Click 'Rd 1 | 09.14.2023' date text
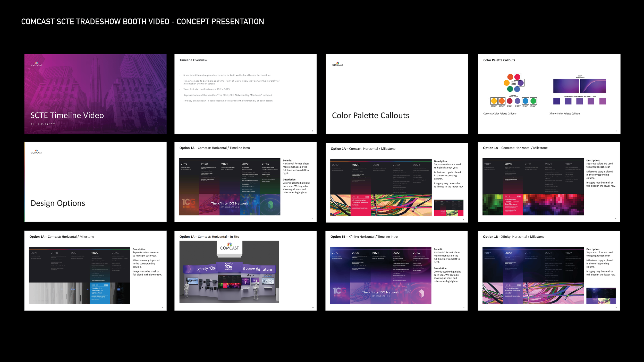This screenshot has width=644, height=362. coord(43,124)
